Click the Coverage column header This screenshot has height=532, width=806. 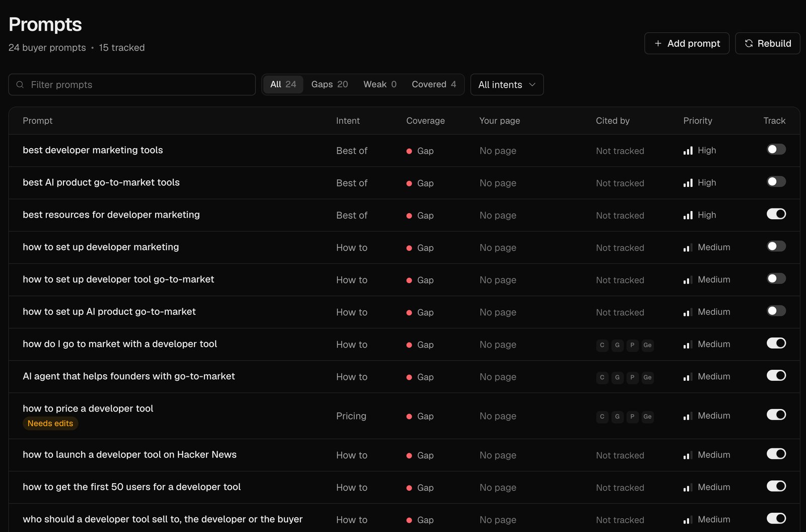pyautogui.click(x=426, y=121)
